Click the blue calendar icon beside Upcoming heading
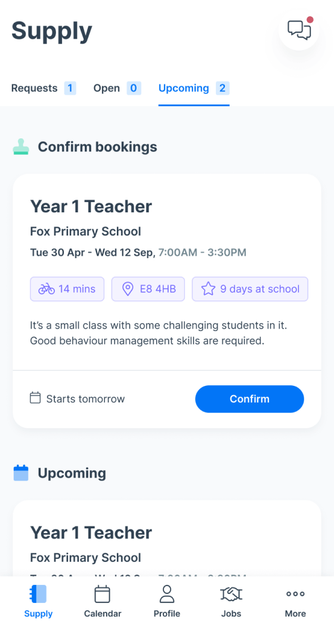 tap(21, 473)
